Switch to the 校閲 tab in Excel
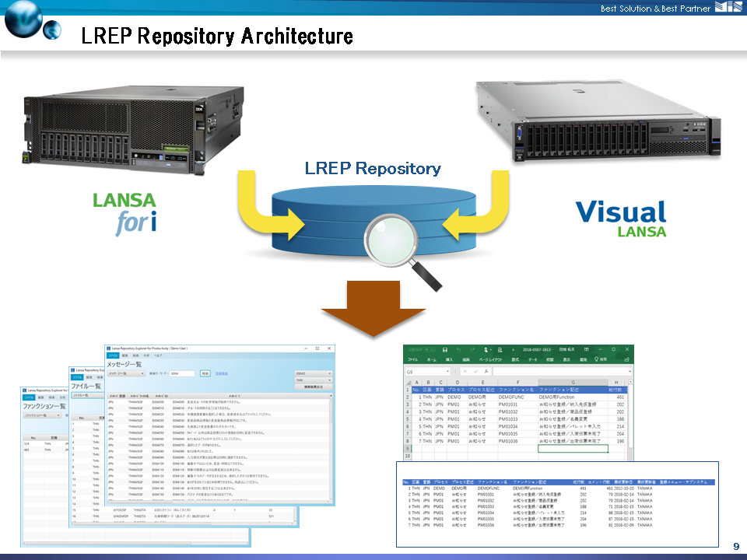Image resolution: width=747 pixels, height=560 pixels. tap(550, 359)
